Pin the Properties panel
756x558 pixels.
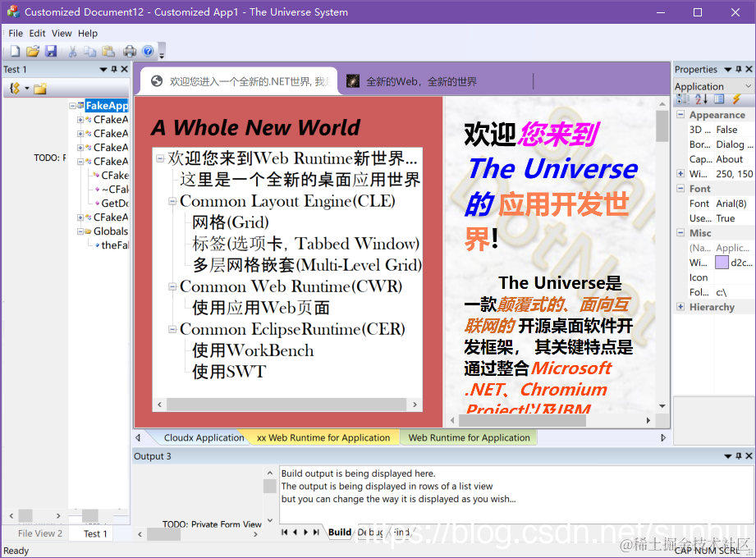coord(739,70)
